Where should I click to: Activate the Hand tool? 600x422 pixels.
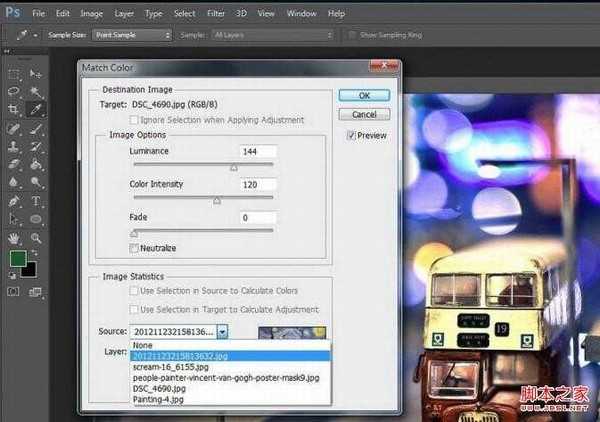15,238
